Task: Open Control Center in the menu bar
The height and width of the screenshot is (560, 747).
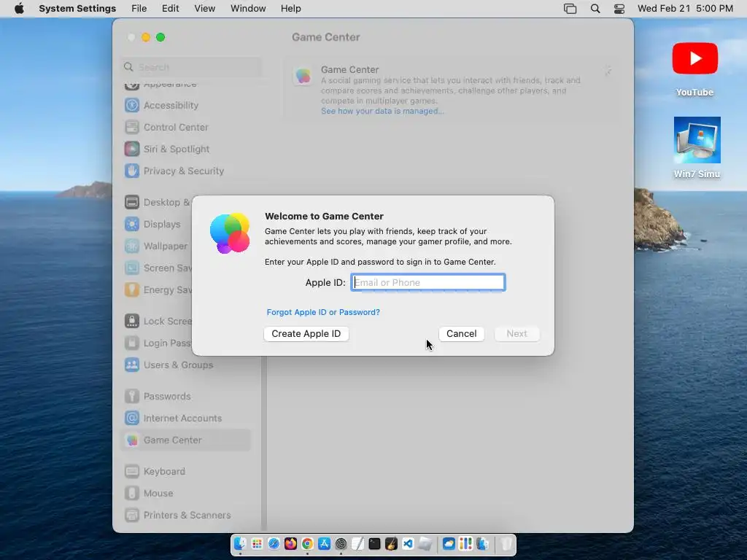Action: [619, 9]
